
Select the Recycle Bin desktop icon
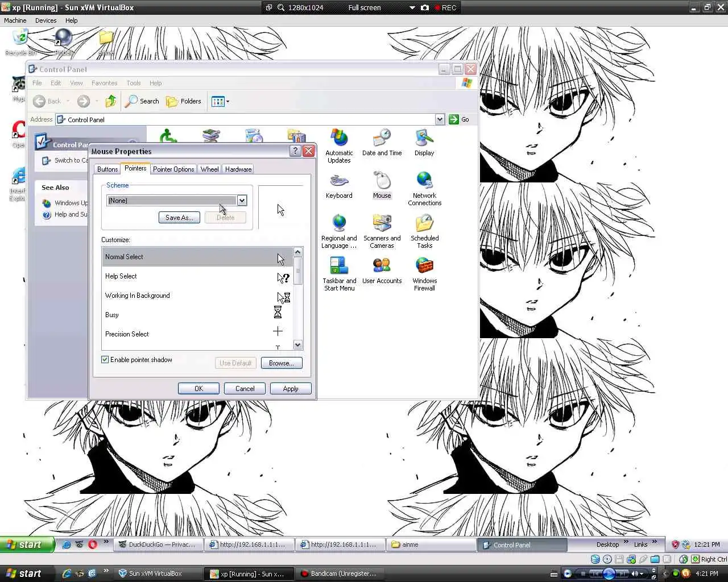20,43
